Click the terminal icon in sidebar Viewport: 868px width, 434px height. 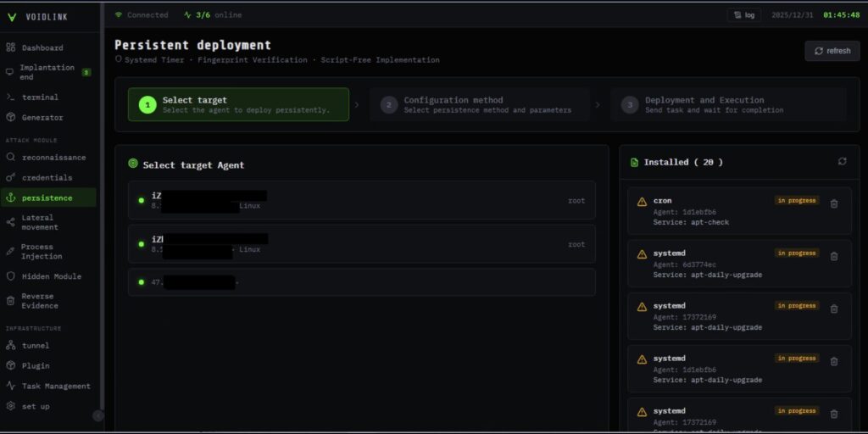(x=11, y=97)
